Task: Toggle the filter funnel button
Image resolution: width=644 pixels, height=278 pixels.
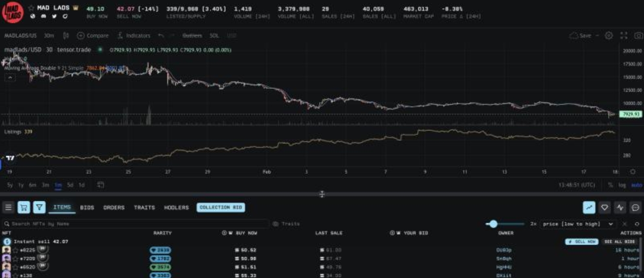Action: click(x=39, y=208)
